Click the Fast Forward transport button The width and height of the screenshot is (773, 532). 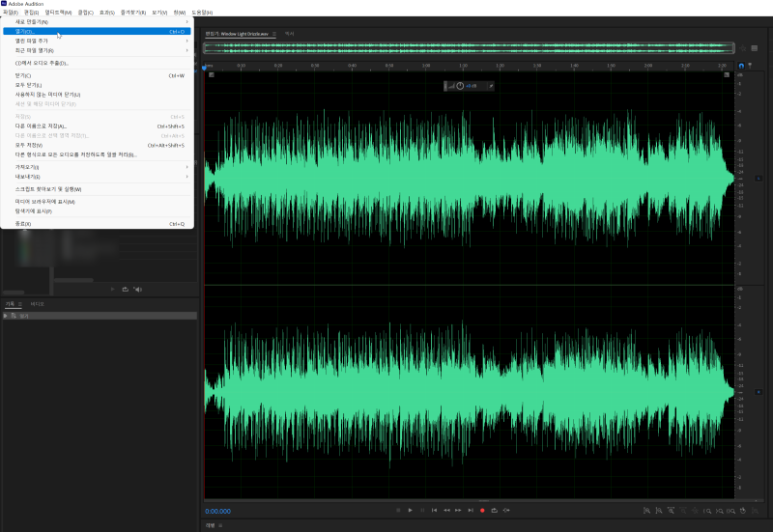click(x=458, y=511)
